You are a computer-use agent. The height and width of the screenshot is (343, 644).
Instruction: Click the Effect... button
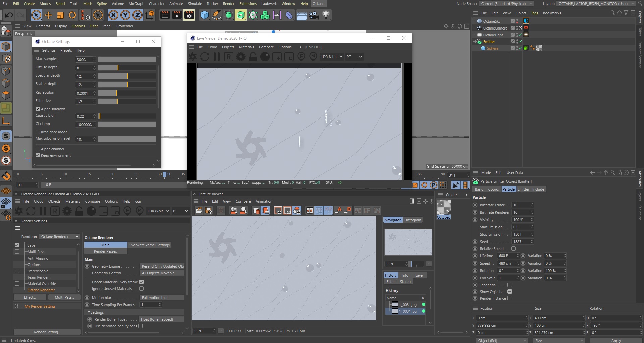tap(30, 297)
